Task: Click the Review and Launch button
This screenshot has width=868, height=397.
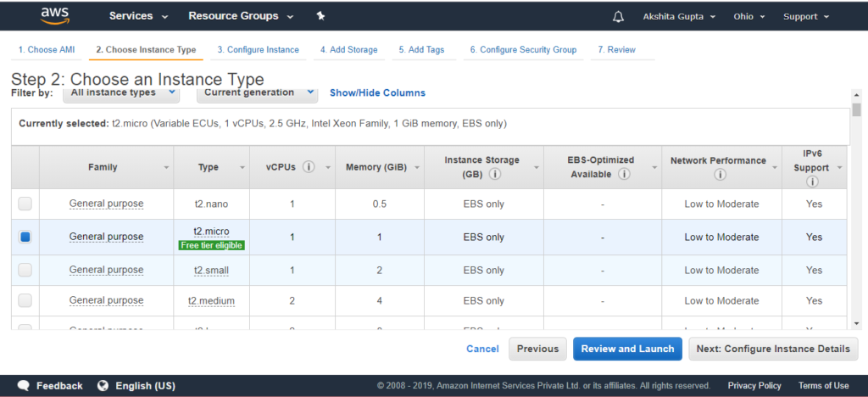Action: click(x=628, y=349)
